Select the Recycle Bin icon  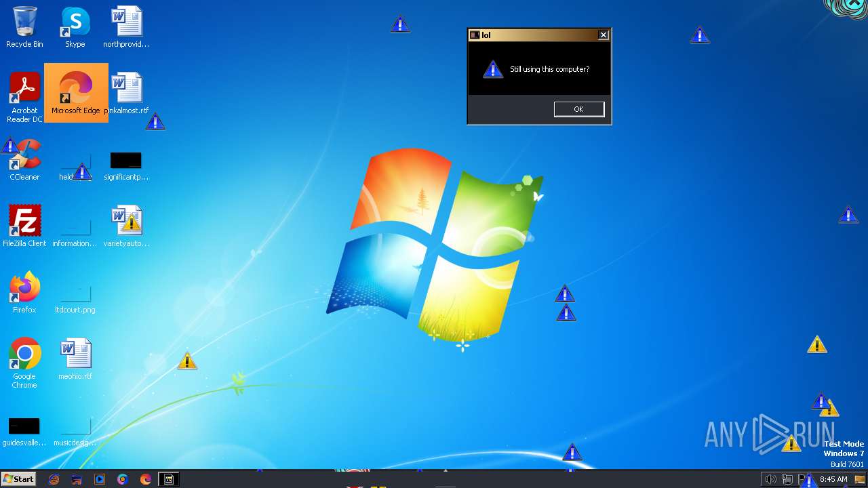coord(24,27)
